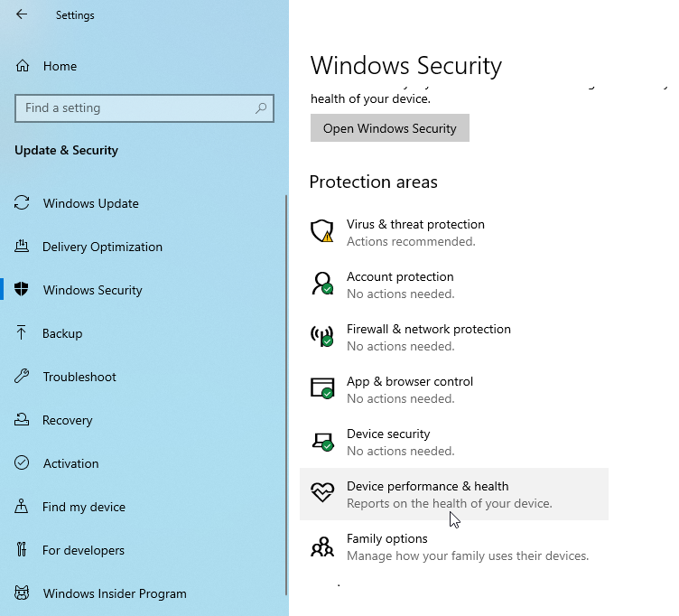Click the sidebar vertical scrollbar
Screen dimensions: 679x616
point(286,394)
